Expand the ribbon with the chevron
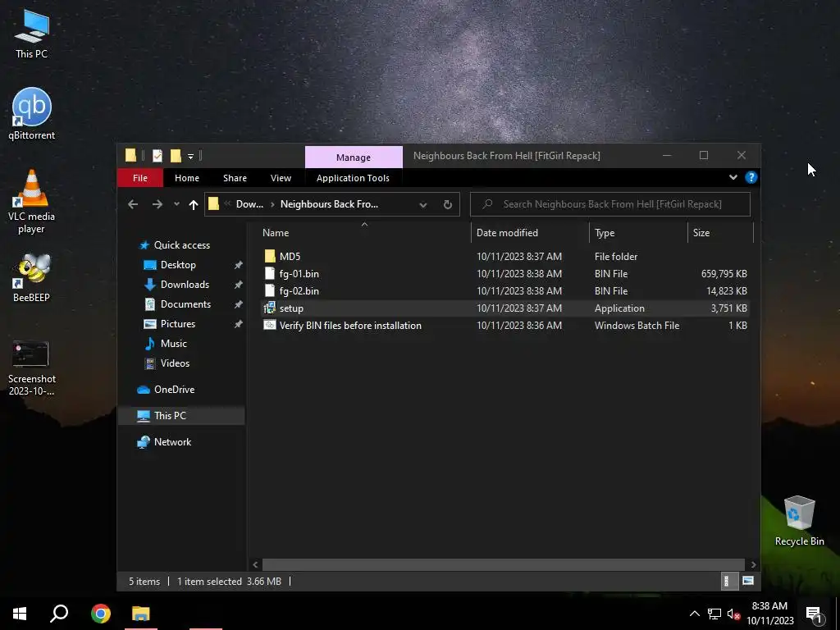 (733, 177)
